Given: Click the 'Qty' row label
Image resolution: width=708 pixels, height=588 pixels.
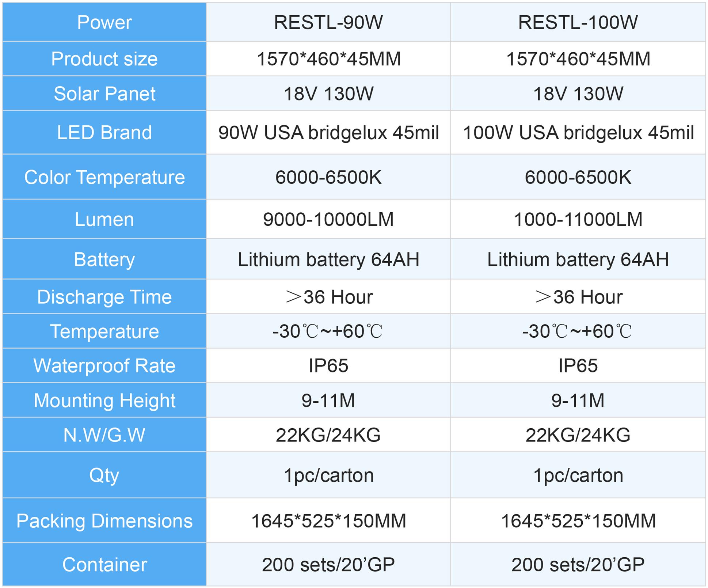Looking at the screenshot, I should pos(104,475).
